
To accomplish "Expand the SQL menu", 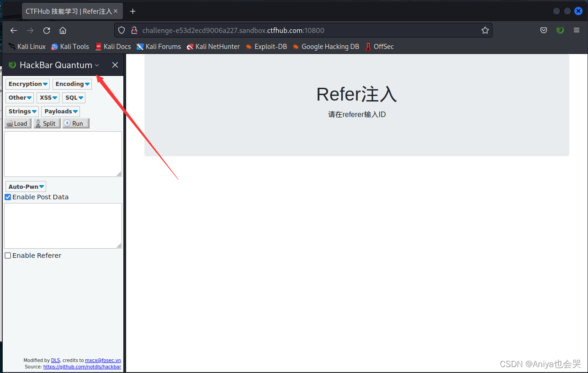I will click(x=74, y=98).
